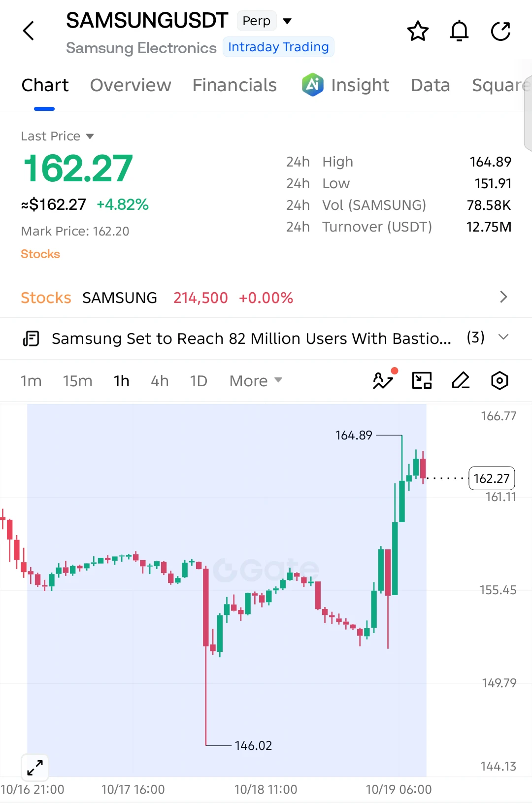This screenshot has height=809, width=532.
Task: Switch to the Overview tab
Action: pos(131,85)
